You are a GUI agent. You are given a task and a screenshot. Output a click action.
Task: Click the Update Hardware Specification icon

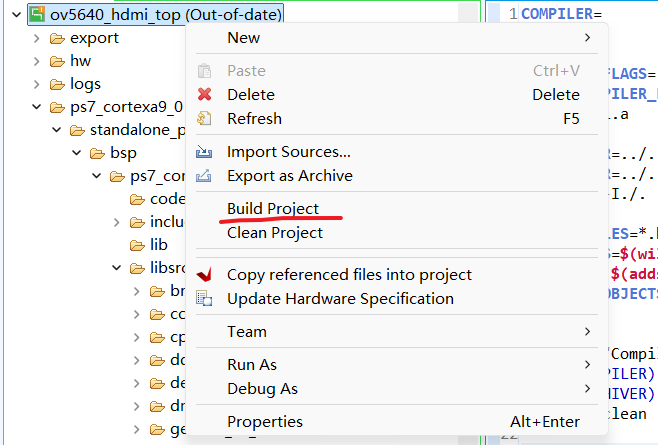205,298
